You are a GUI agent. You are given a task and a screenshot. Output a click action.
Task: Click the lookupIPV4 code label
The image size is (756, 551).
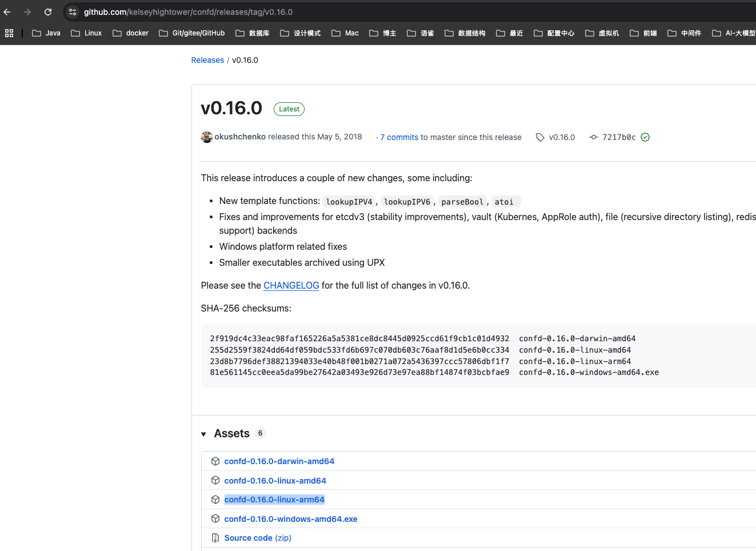(349, 202)
